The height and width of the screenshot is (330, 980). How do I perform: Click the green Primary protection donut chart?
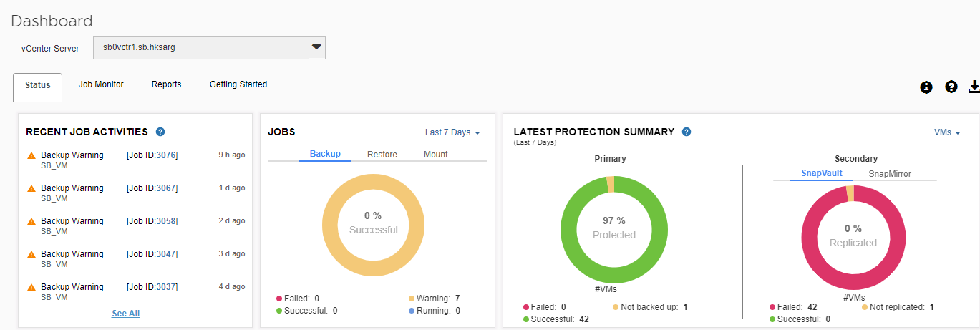pos(614,229)
